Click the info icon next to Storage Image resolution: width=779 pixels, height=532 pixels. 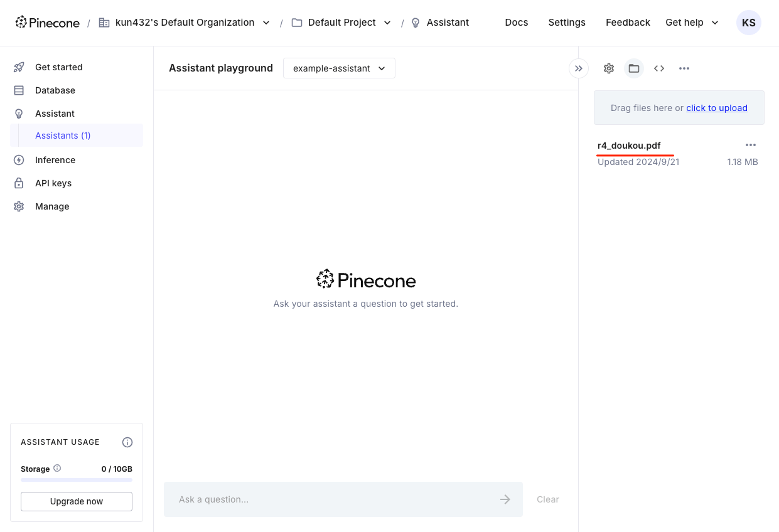click(x=57, y=468)
